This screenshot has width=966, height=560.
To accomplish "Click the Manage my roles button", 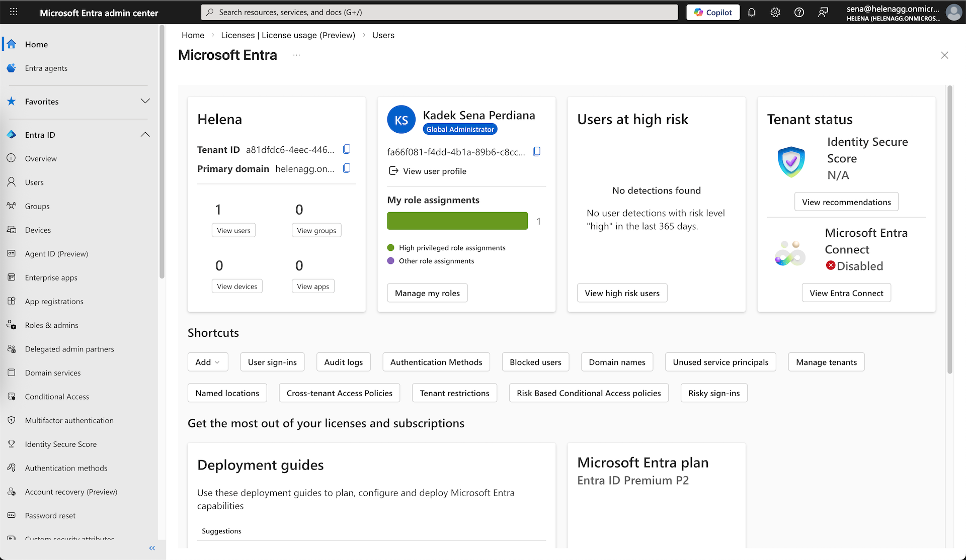I will (x=427, y=293).
